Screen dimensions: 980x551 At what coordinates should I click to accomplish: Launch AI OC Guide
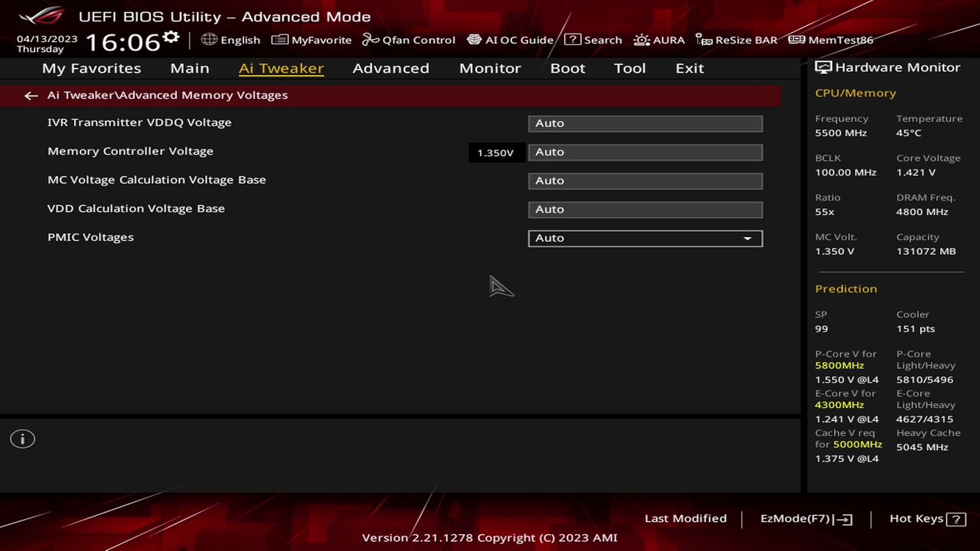pos(510,40)
